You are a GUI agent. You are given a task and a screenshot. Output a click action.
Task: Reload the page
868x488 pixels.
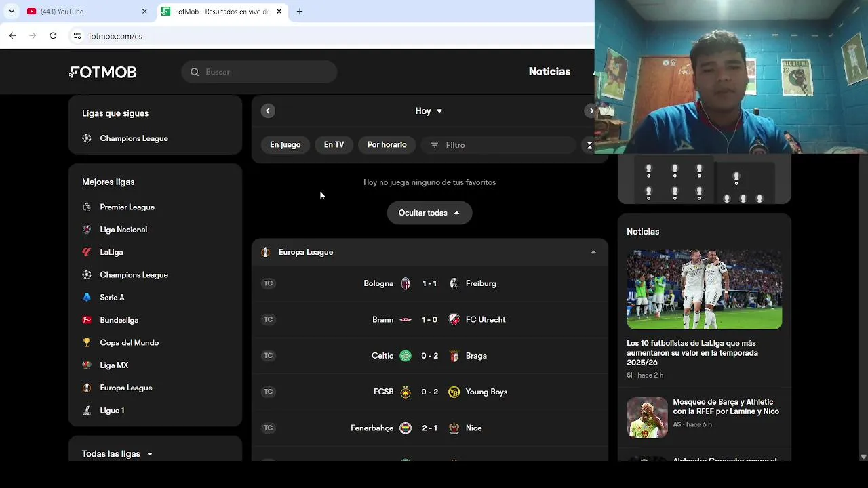coord(53,36)
